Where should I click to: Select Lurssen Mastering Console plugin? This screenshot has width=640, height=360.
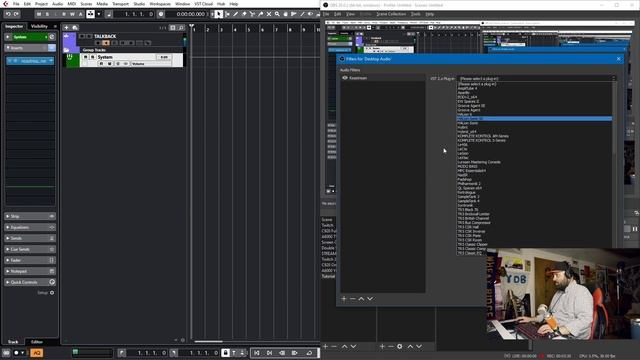coord(534,162)
